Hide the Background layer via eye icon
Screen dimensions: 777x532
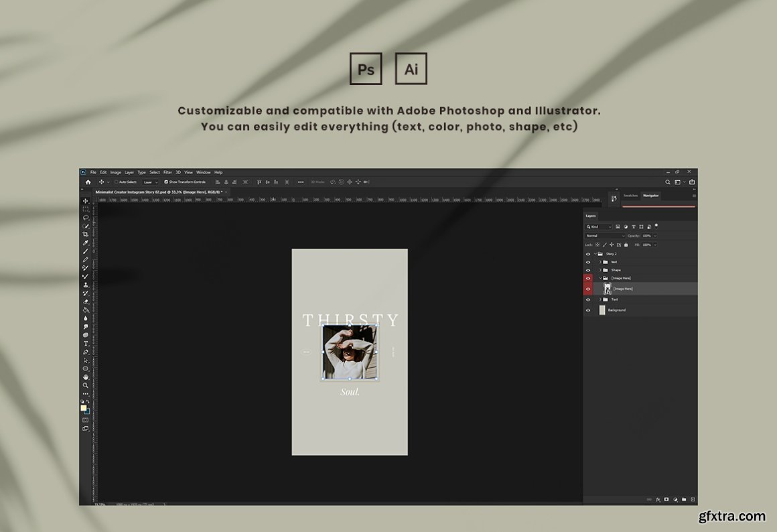tap(588, 310)
